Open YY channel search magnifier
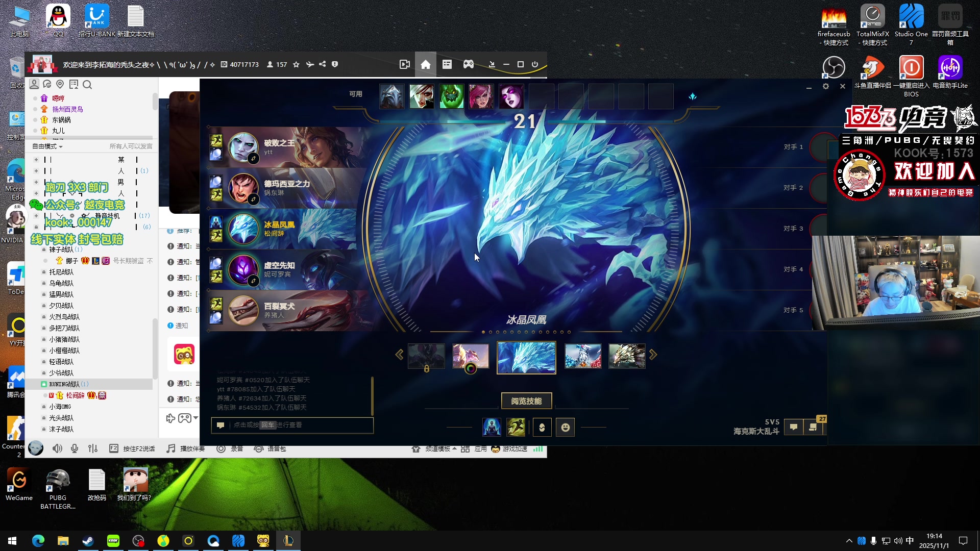 point(87,85)
